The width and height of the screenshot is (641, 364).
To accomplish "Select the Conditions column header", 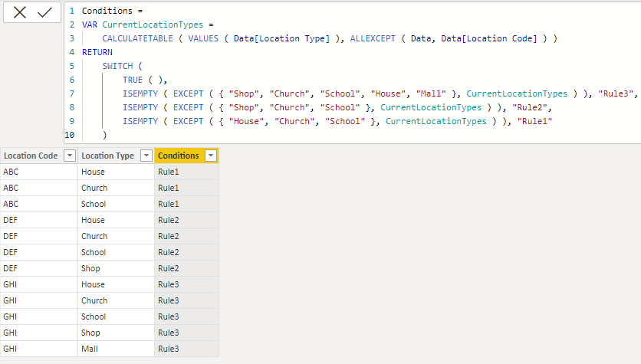I will coord(178,156).
